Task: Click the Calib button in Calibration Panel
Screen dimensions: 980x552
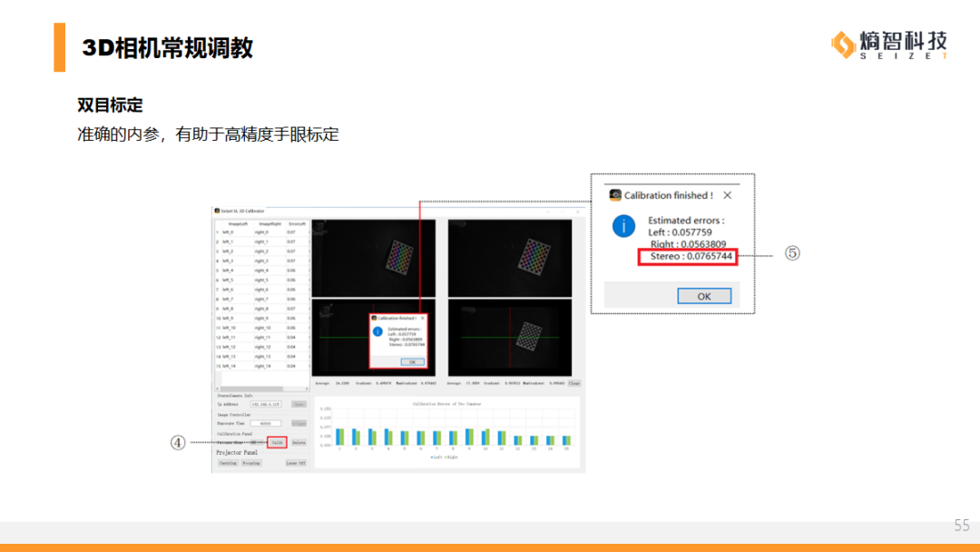Action: point(277,443)
